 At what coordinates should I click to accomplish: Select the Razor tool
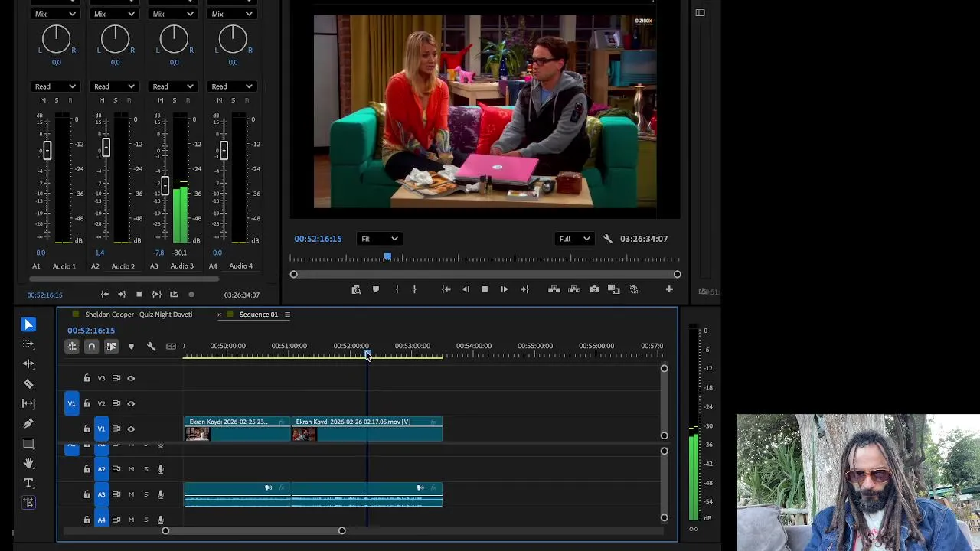click(28, 383)
